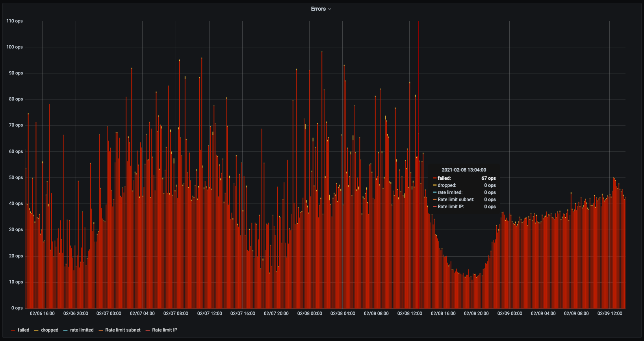644x341 pixels.
Task: Click the 02/08 20:00 time axis label
Action: pyautogui.click(x=476, y=313)
